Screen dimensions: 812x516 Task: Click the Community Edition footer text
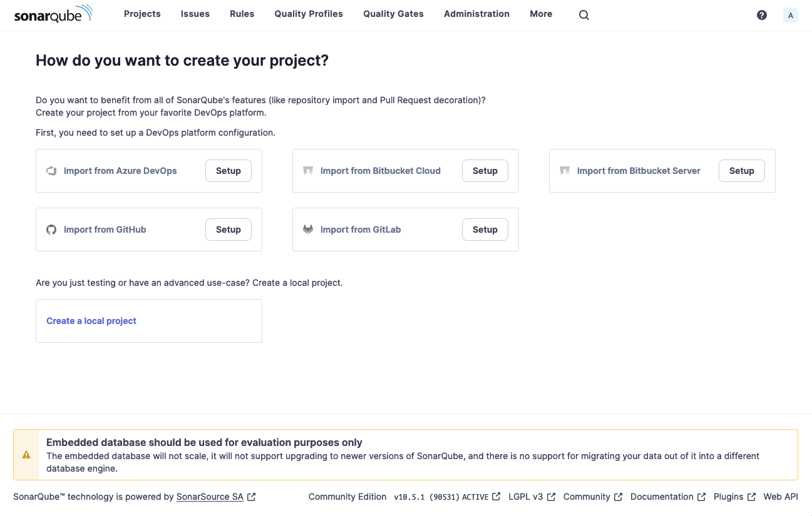click(x=347, y=497)
